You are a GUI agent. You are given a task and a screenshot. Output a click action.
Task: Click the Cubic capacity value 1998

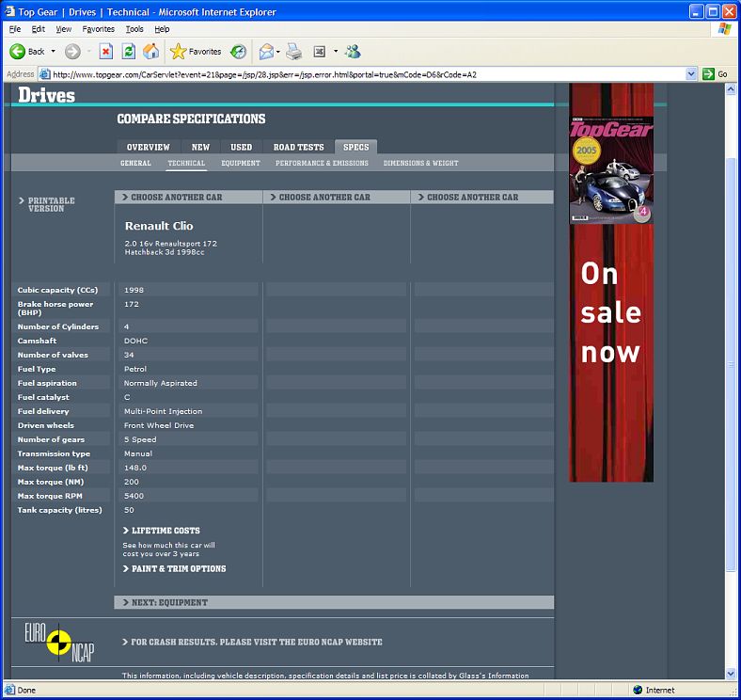tap(134, 290)
